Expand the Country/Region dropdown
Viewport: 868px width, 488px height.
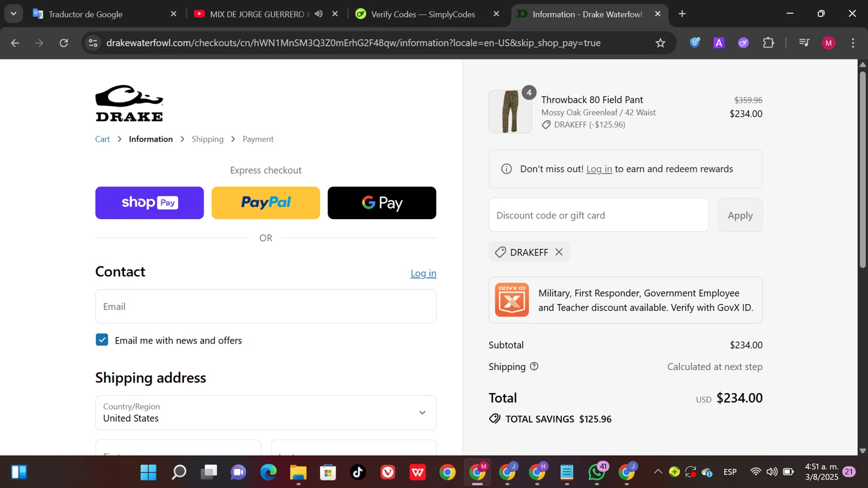[x=266, y=413]
